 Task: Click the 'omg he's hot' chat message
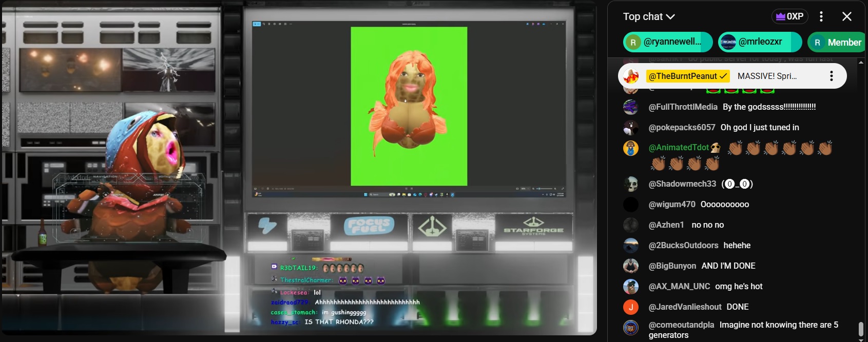tap(739, 286)
